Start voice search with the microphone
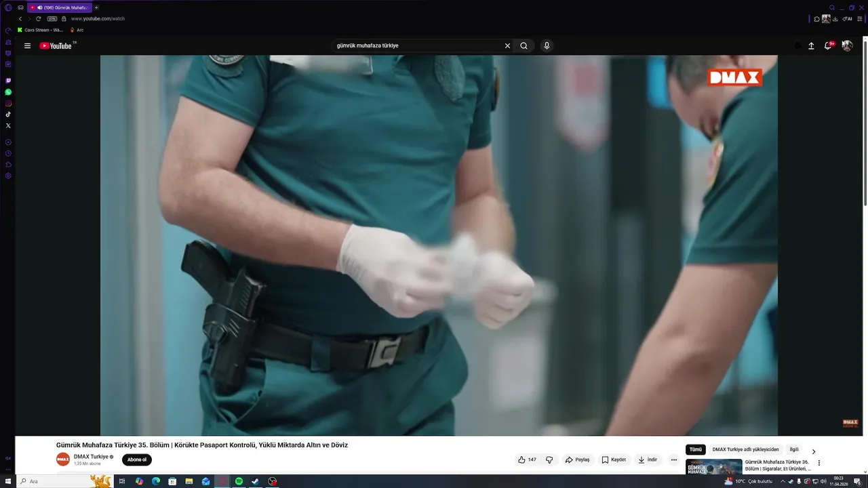Screen dimensions: 868x488 coord(547,46)
